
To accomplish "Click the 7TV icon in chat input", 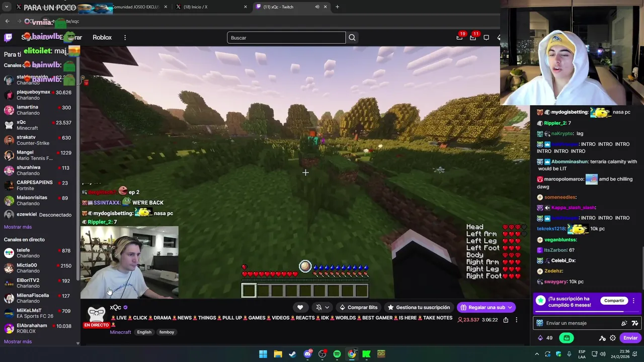I will point(635,323).
